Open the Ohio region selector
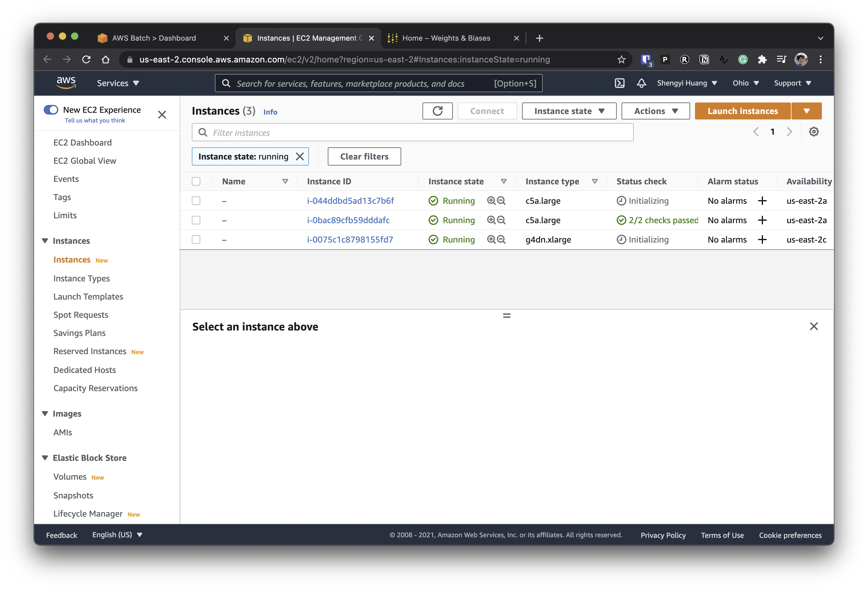This screenshot has width=868, height=590. [x=745, y=83]
